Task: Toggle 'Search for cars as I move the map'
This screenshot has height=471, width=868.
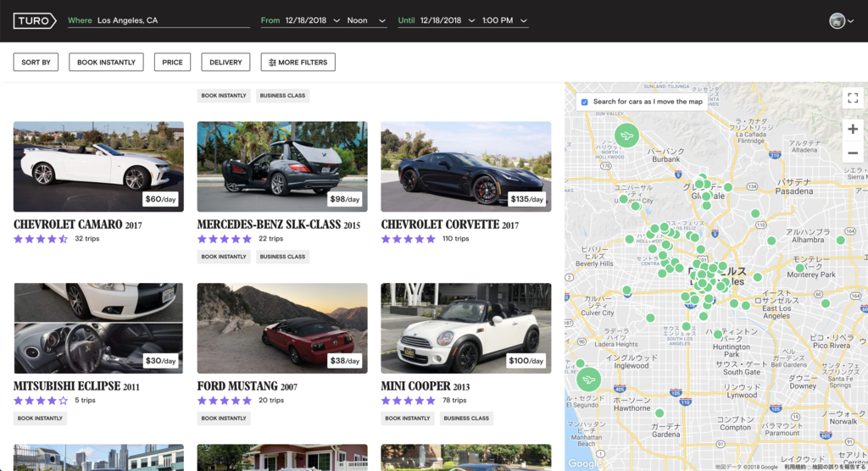Action: click(x=585, y=102)
